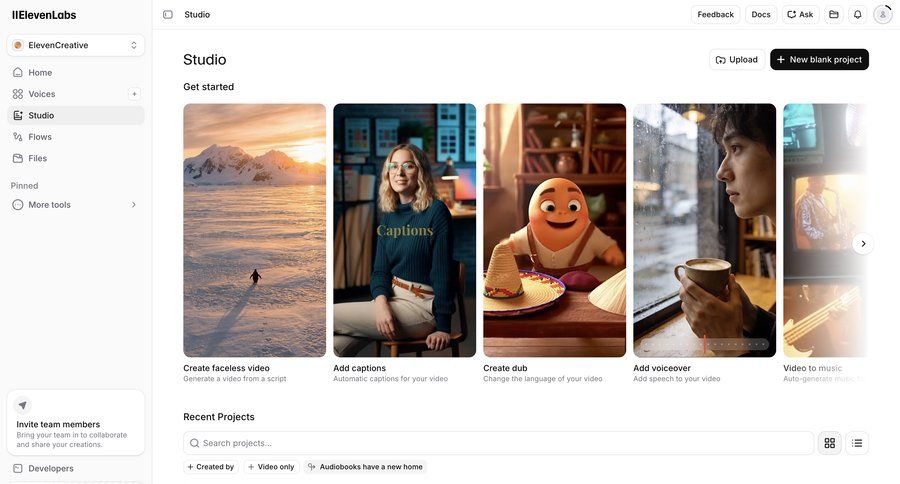Click the Create faceless video title text
The height and width of the screenshot is (484, 900).
click(x=226, y=368)
